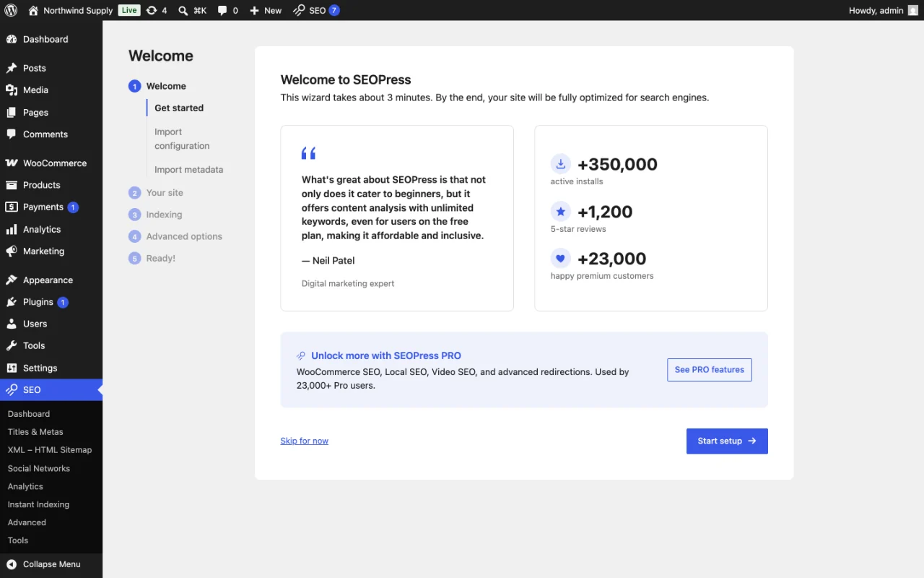Open Media library in sidebar
The image size is (924, 578).
click(51, 90)
